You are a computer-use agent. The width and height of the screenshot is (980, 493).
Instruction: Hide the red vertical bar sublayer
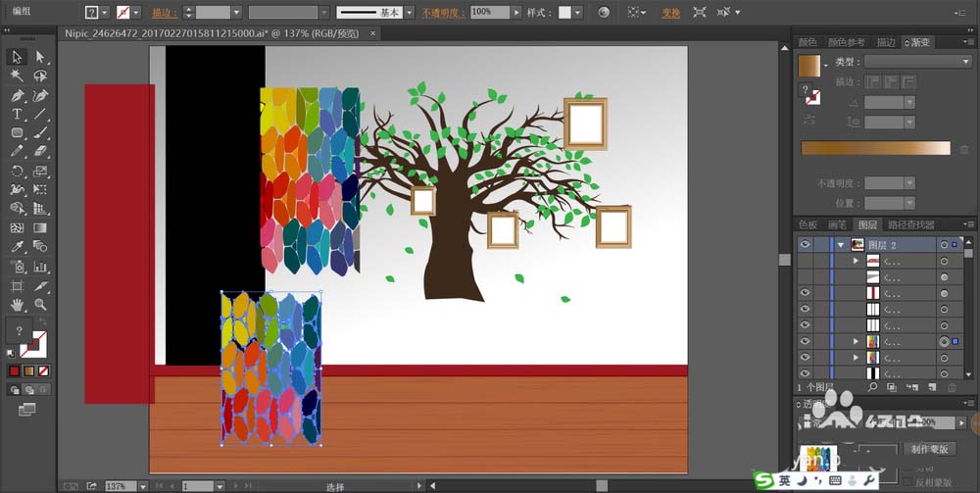tap(805, 292)
